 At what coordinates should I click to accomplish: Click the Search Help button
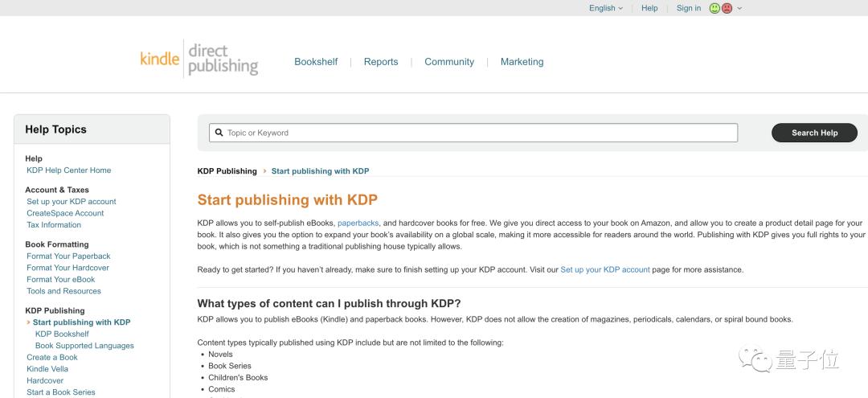[x=814, y=133]
